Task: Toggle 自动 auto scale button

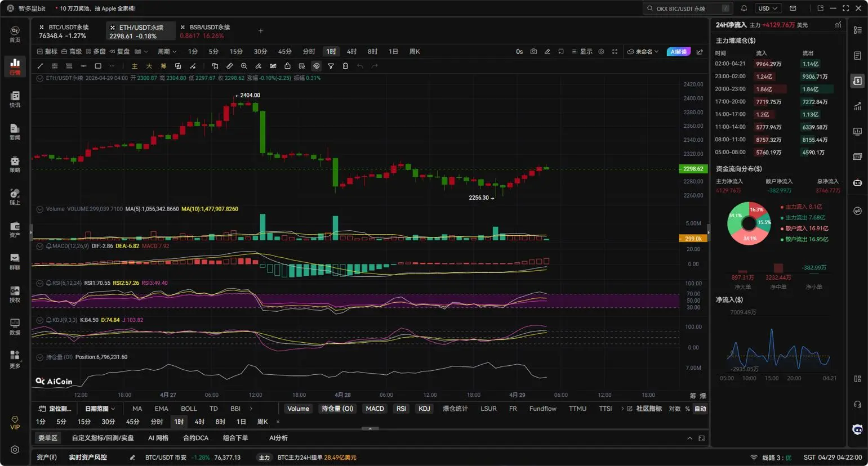Action: coord(700,409)
